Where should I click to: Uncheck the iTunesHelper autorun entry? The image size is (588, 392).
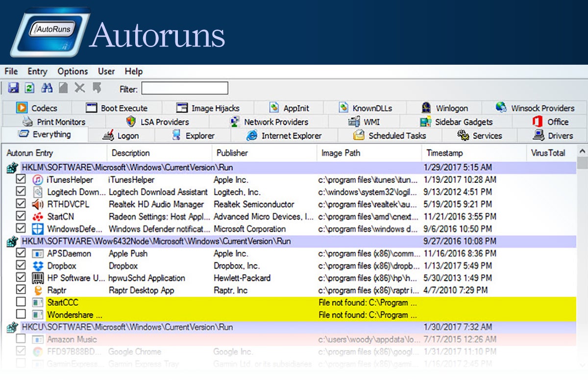(x=21, y=180)
